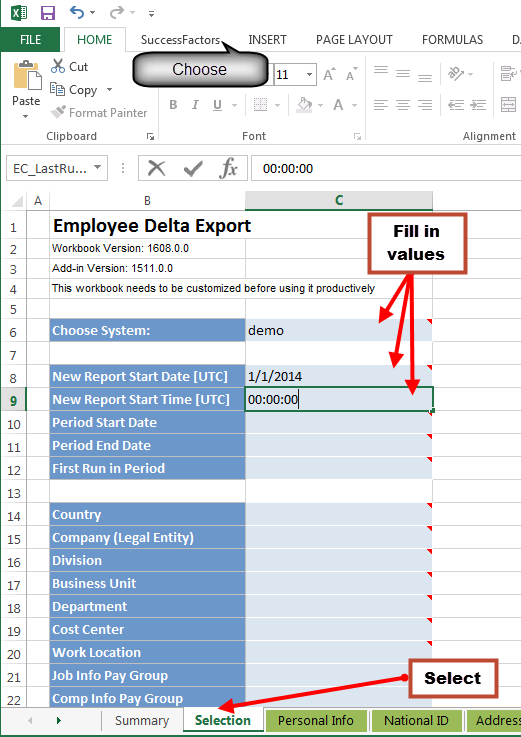This screenshot has width=521, height=737.
Task: Click the Excel application icon
Action: (x=19, y=13)
